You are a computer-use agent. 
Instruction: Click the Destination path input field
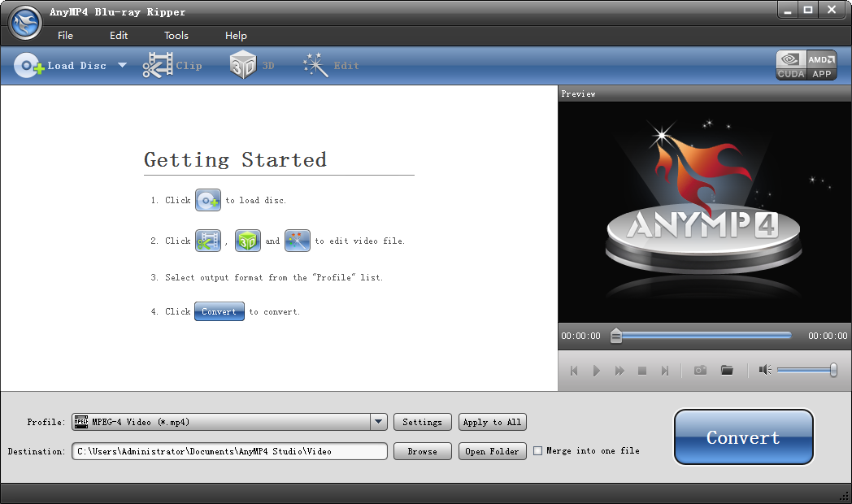click(229, 451)
